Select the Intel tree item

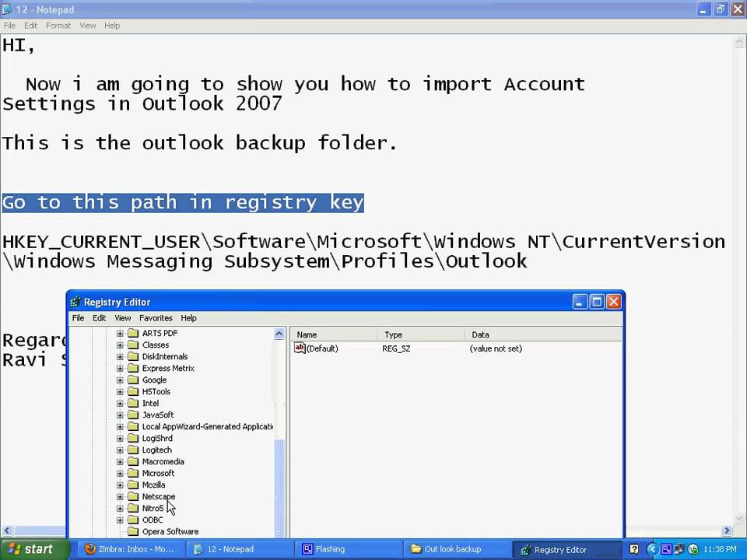click(150, 404)
